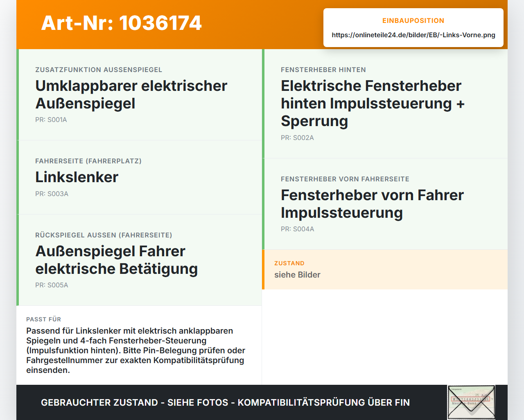Viewport: 524px width, 420px height.
Task: Select the Linkslenker feature card
Action: pyautogui.click(x=139, y=177)
